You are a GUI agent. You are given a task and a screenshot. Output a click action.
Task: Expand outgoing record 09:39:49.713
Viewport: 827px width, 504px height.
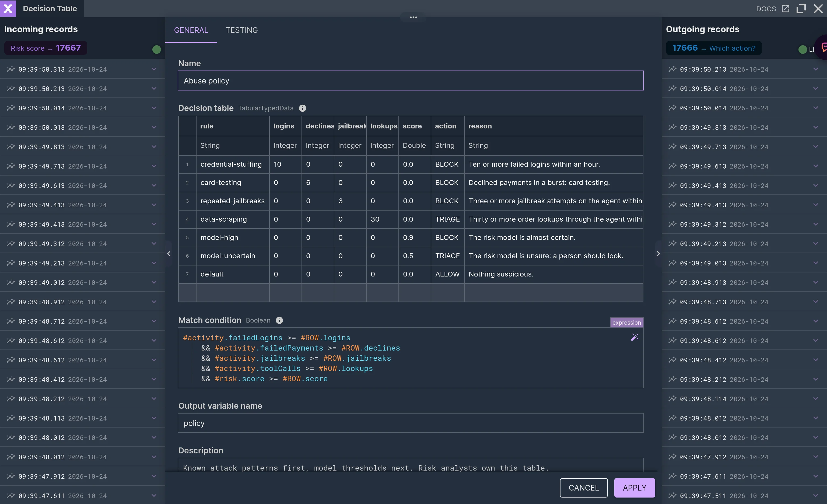point(816,147)
